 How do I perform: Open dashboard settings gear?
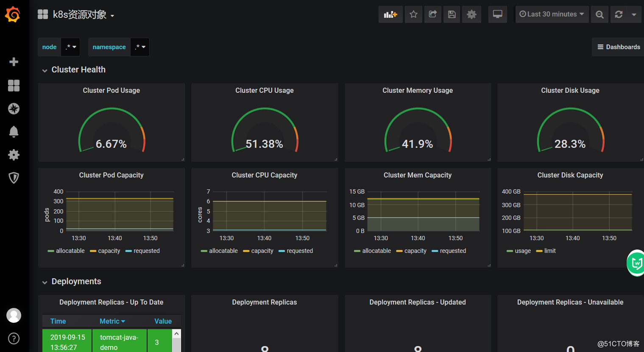tap(471, 14)
